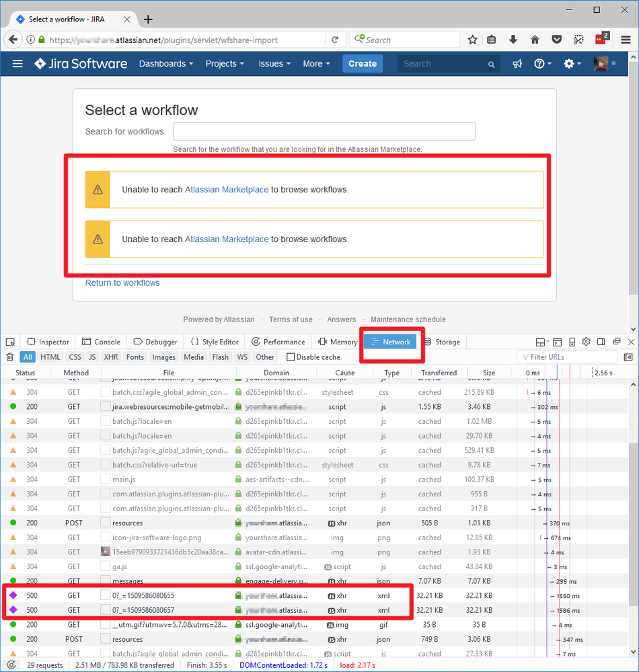Image resolution: width=639 pixels, height=672 pixels.
Task: Open the user avatar profile dropdown
Action: [604, 64]
